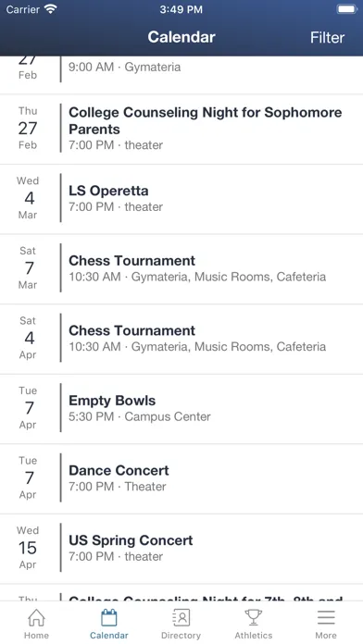Switch to the Directory tab label
This screenshot has height=644, width=363.
pyautogui.click(x=181, y=636)
